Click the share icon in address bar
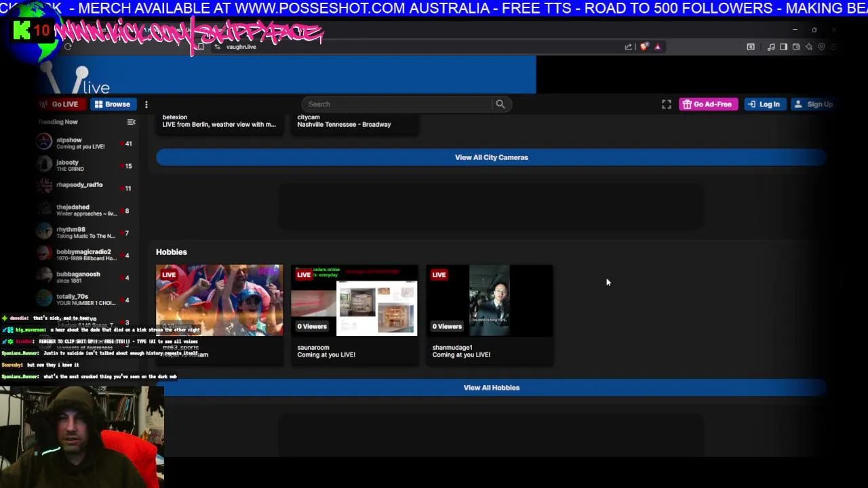Screen dimensions: 868x488 629,47
